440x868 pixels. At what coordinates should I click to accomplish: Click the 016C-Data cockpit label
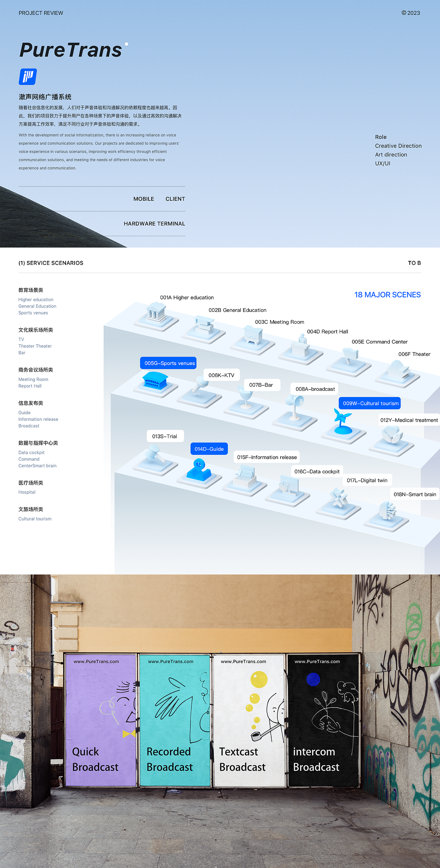(x=317, y=472)
